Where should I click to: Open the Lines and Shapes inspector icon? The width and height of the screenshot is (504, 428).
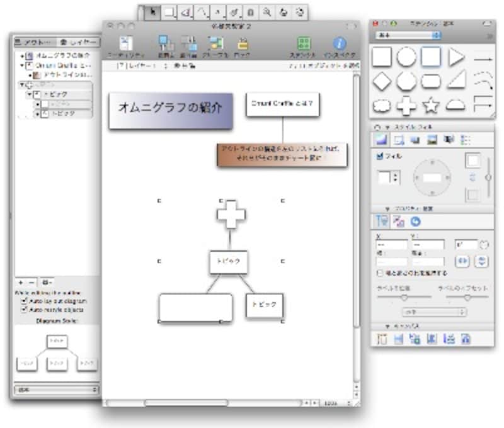(399, 140)
